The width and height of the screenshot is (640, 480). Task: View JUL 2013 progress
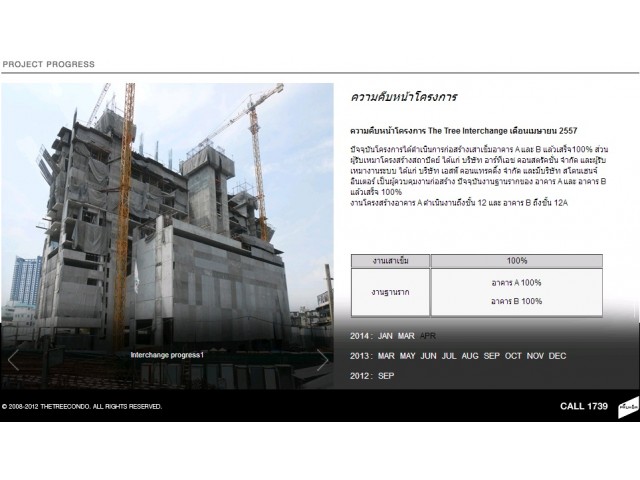point(448,356)
